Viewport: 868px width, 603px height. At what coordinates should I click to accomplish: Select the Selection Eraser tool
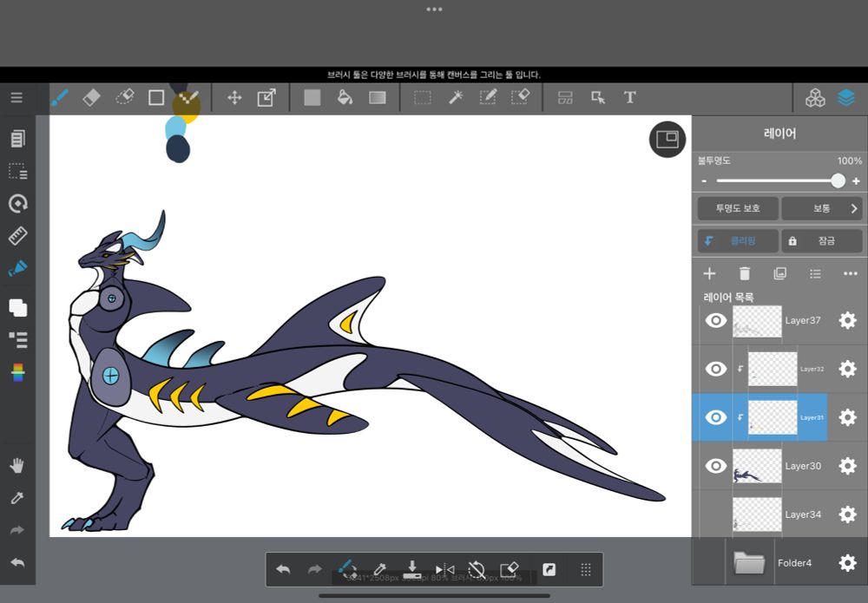click(520, 97)
